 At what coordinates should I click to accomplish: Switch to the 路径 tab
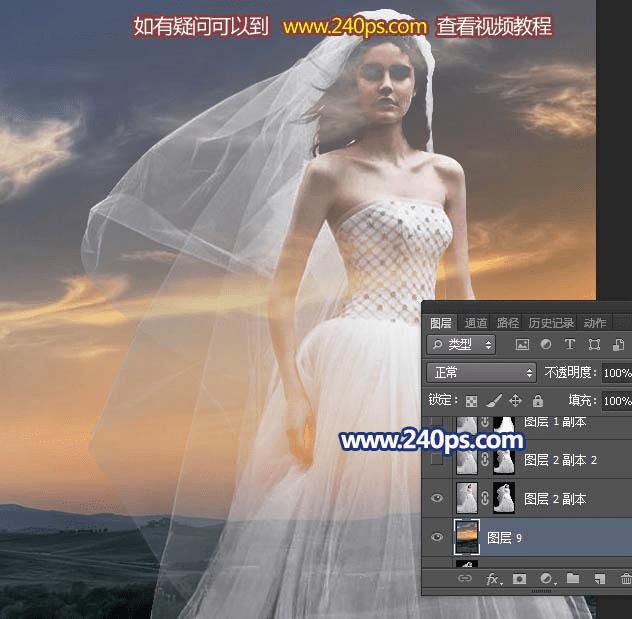507,323
